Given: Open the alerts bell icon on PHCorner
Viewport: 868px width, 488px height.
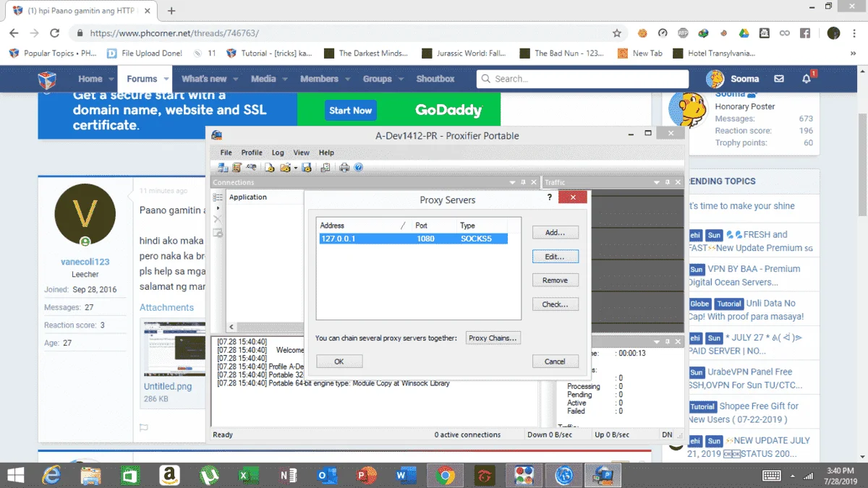Looking at the screenshot, I should 807,79.
